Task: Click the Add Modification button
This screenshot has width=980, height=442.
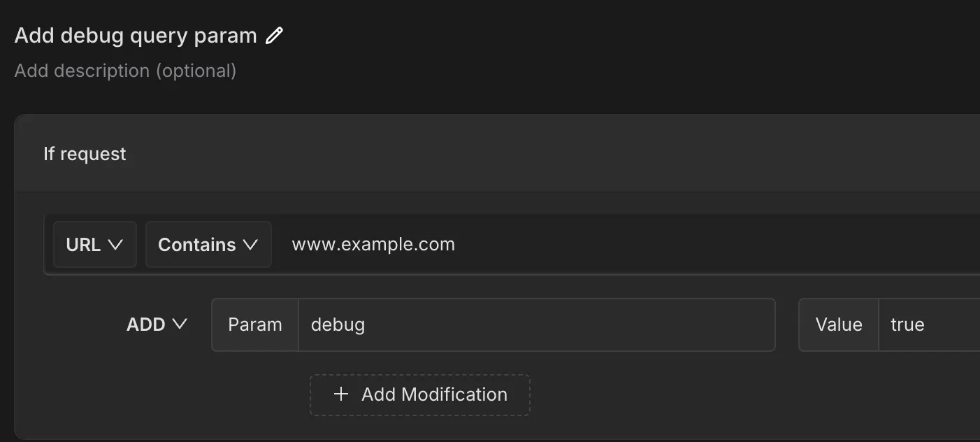Action: 419,394
